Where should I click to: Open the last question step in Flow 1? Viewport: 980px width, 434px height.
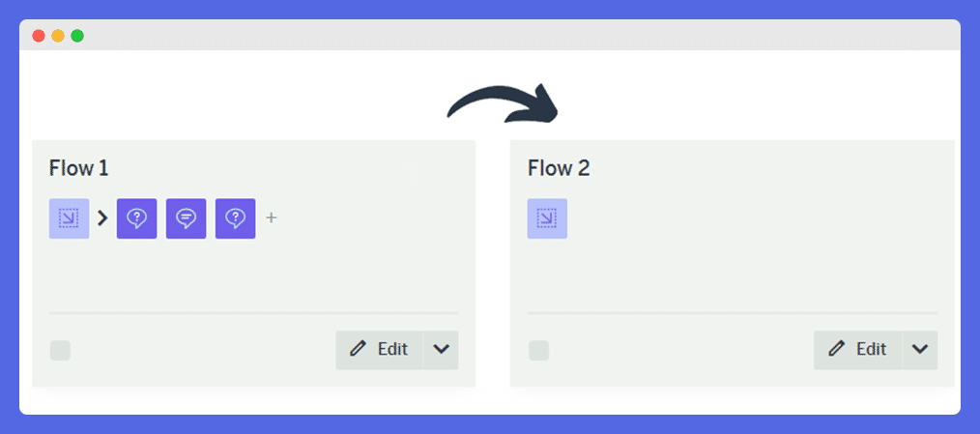point(235,218)
